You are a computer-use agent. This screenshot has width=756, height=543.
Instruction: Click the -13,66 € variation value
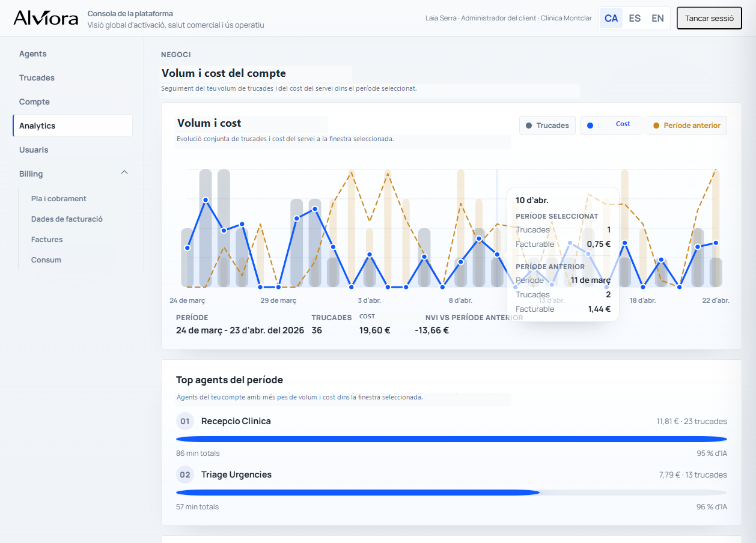[431, 330]
